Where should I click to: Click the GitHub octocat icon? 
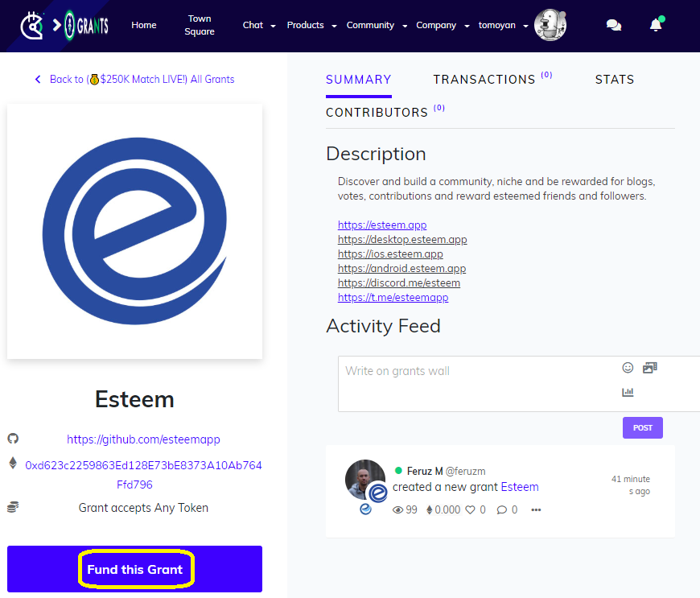pos(13,439)
